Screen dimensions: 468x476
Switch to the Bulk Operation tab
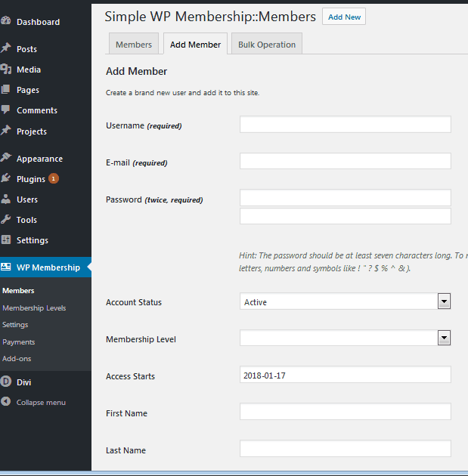point(267,45)
